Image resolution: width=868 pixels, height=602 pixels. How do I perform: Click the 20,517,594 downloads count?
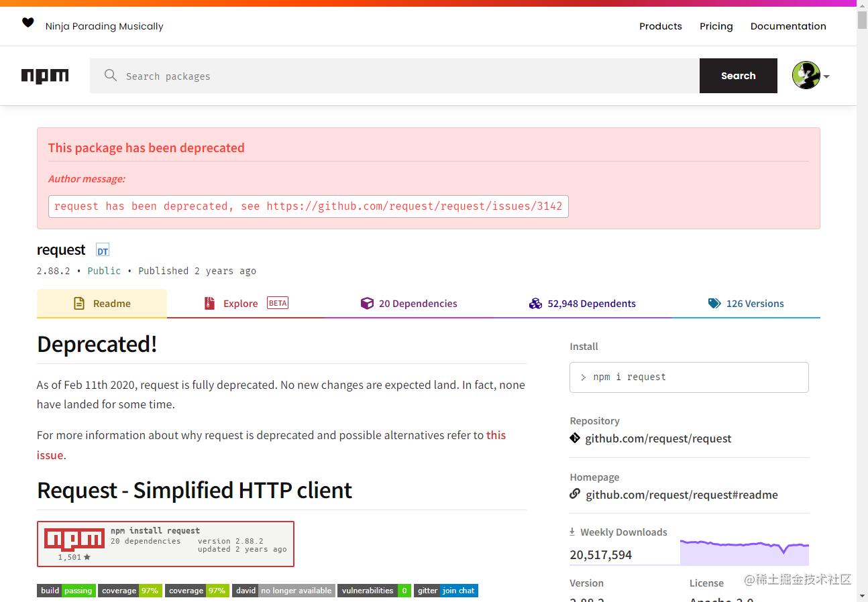click(x=601, y=555)
